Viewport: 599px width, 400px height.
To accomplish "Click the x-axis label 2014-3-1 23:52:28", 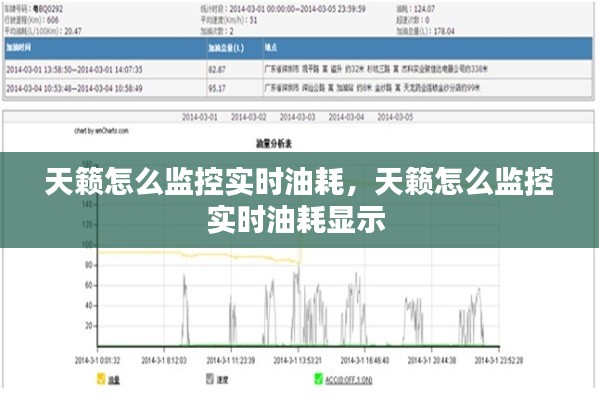I will [499, 360].
